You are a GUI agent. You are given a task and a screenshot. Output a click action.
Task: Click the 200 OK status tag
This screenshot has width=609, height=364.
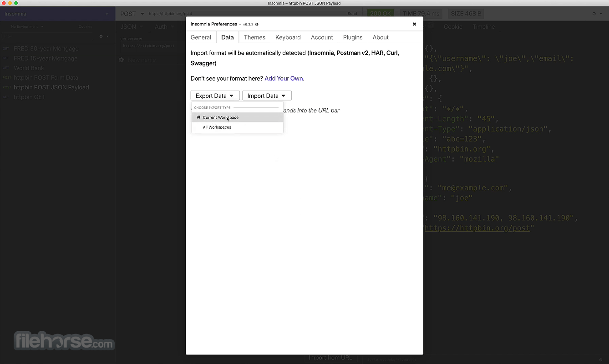coord(381,14)
